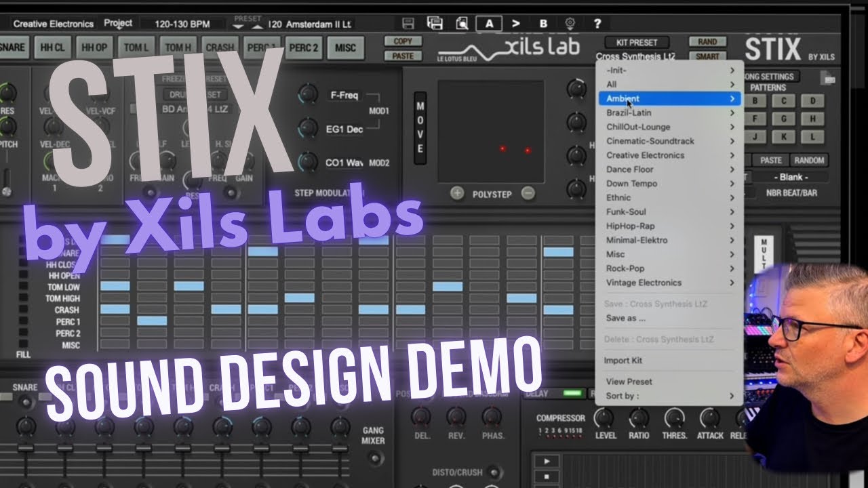
Task: Expand the Brazil-Latin submenu chevron
Action: (x=732, y=113)
